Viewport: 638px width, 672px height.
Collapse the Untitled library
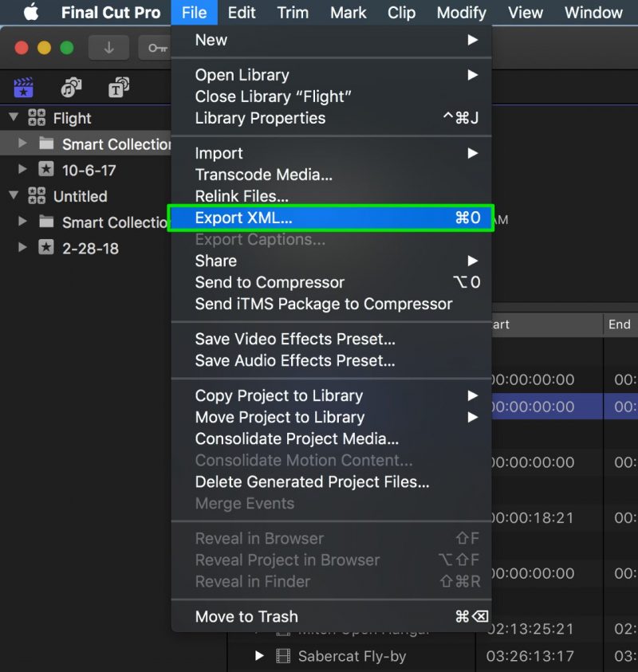[x=14, y=195]
